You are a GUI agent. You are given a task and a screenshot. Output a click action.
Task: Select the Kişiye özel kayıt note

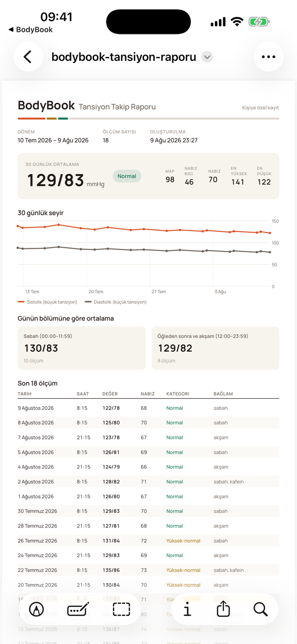point(260,108)
